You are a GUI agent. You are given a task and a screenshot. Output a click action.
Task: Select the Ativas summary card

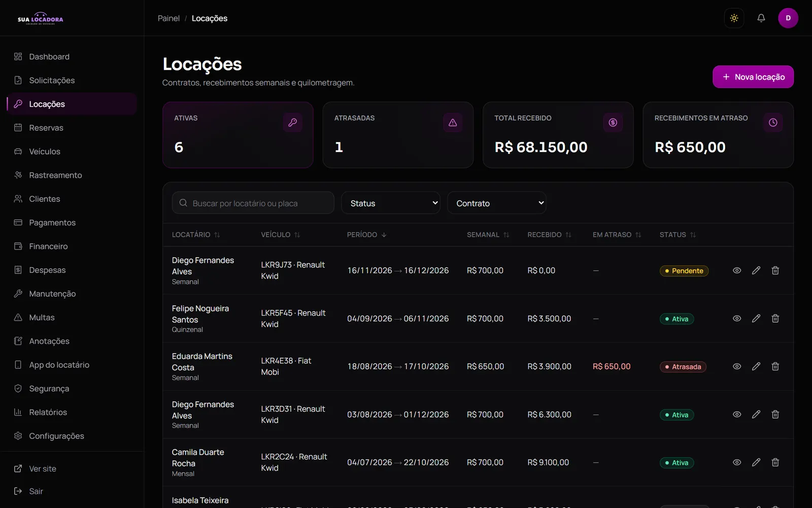click(x=238, y=135)
